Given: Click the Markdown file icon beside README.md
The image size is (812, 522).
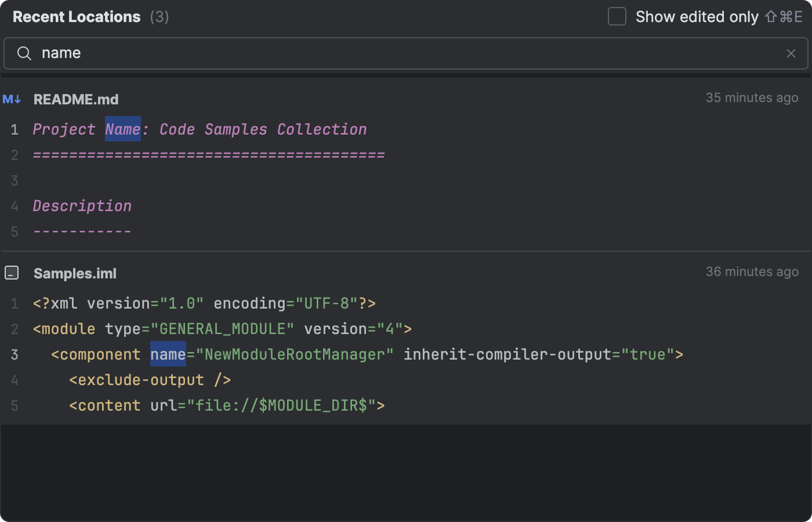Looking at the screenshot, I should tap(12, 99).
